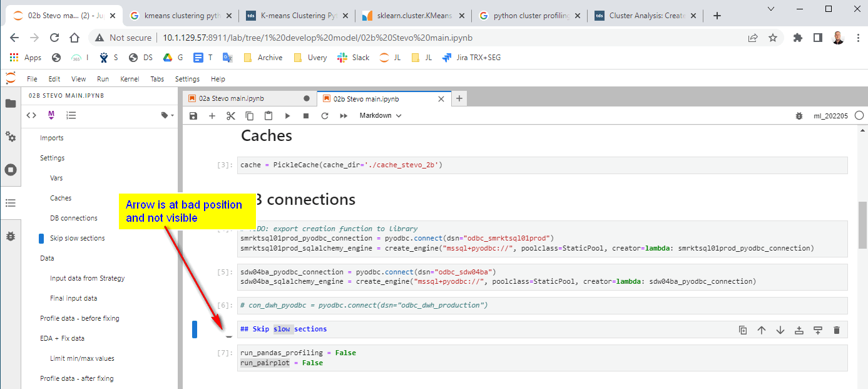The width and height of the screenshot is (868, 389).
Task: Run the current cell with the play icon
Action: [x=287, y=115]
